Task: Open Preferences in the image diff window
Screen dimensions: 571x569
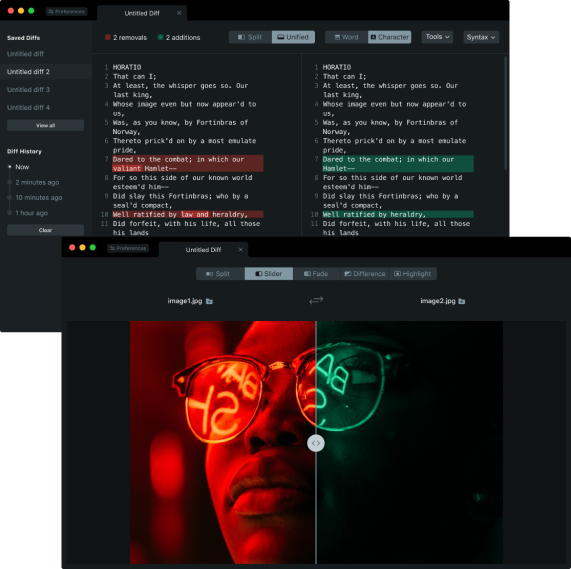Action: pyautogui.click(x=128, y=248)
